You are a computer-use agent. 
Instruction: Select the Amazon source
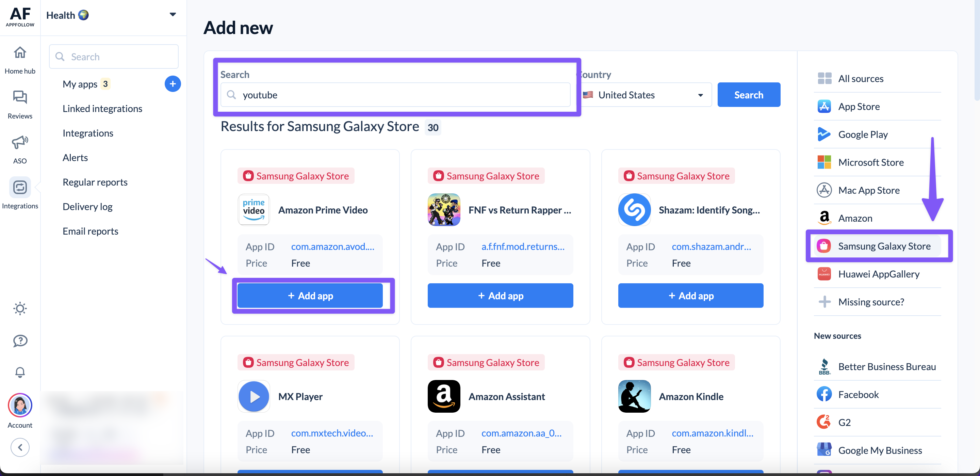[877, 218]
